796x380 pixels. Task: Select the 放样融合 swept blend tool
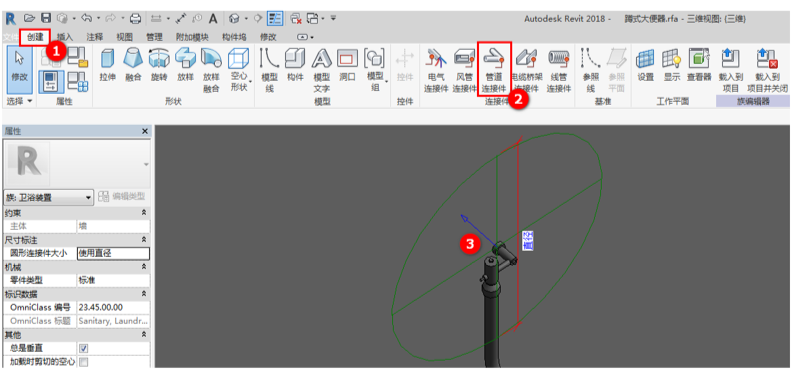pos(211,70)
